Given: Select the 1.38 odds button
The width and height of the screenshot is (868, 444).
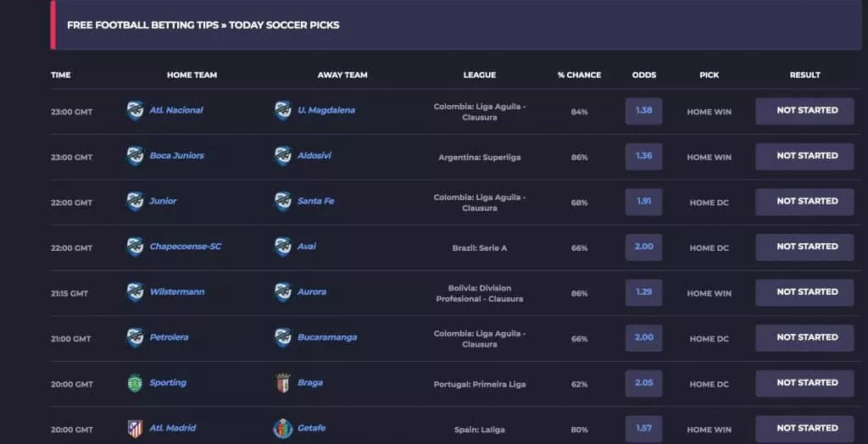Looking at the screenshot, I should click(x=643, y=111).
